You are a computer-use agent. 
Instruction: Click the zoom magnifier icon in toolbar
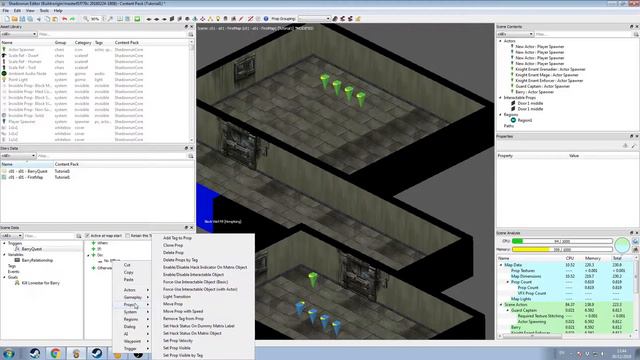coord(86,19)
